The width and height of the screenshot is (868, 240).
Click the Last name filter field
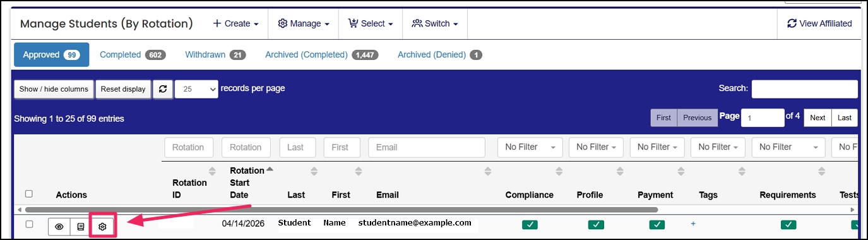pos(297,147)
